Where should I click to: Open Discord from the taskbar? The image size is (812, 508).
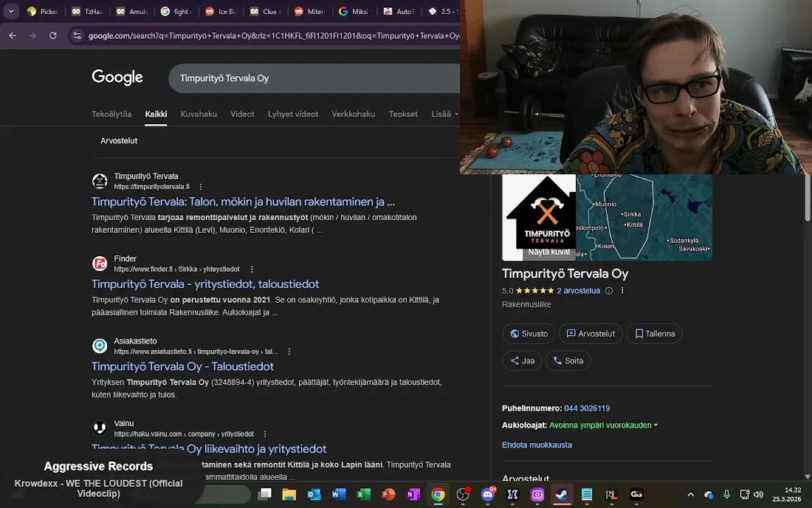(488, 495)
